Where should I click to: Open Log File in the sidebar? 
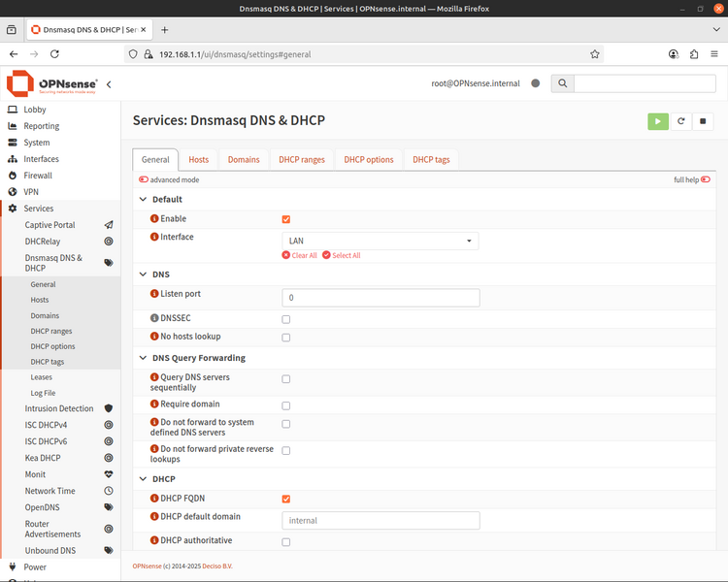tap(43, 393)
